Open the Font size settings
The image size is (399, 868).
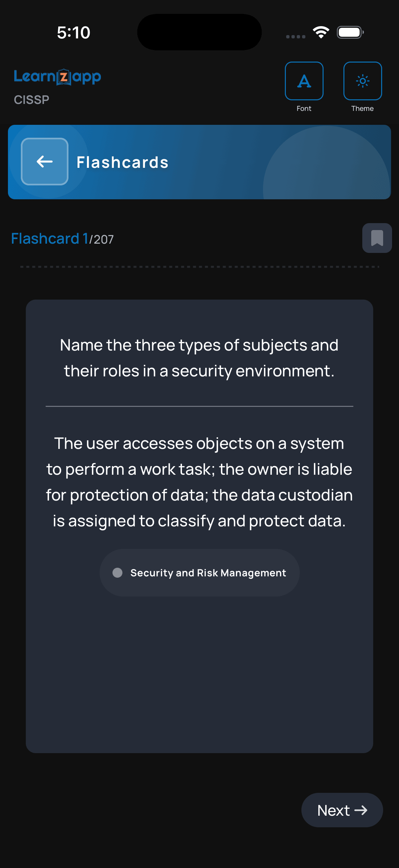304,80
